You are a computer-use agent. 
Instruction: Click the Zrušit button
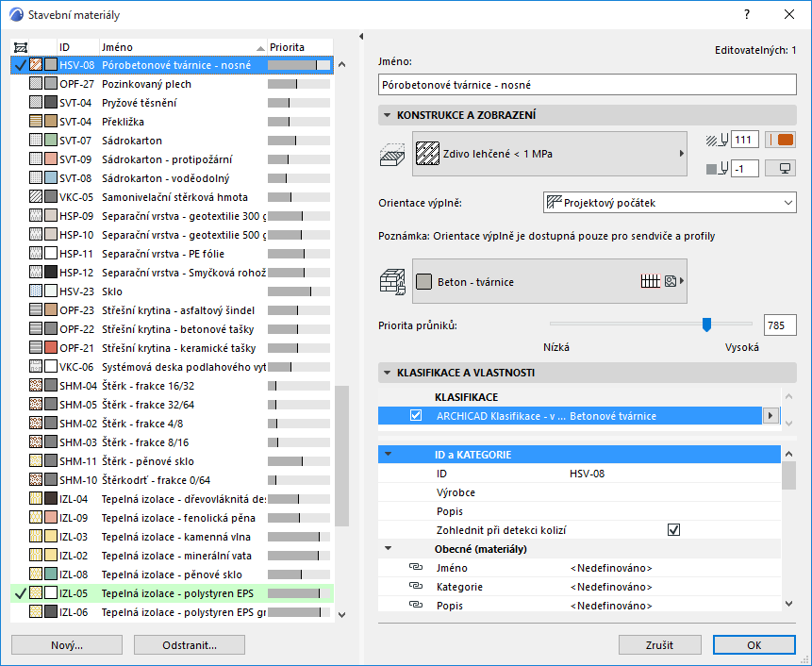tap(660, 645)
